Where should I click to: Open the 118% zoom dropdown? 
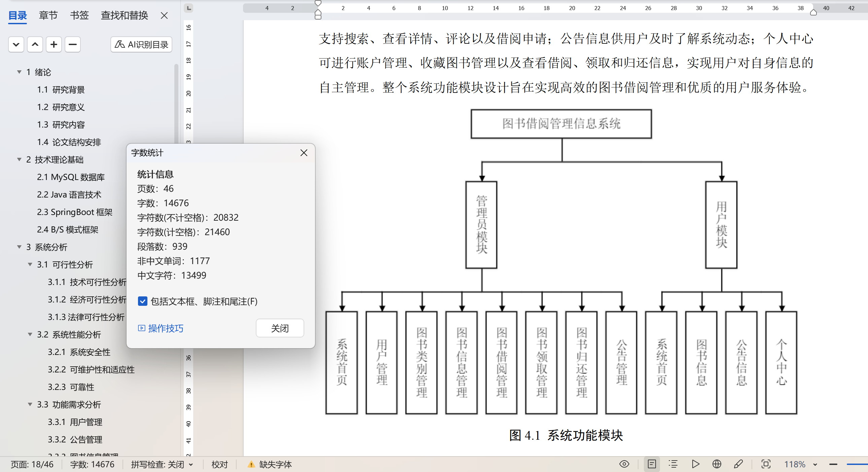click(815, 465)
